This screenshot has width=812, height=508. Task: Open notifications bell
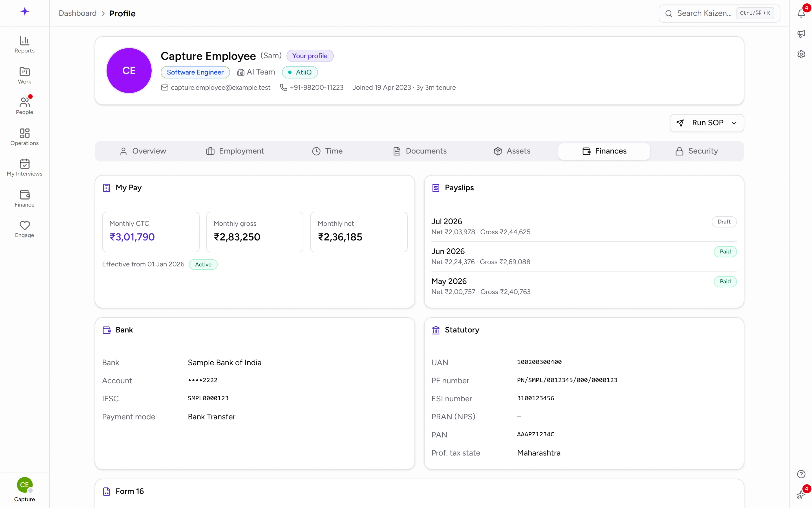tap(801, 14)
